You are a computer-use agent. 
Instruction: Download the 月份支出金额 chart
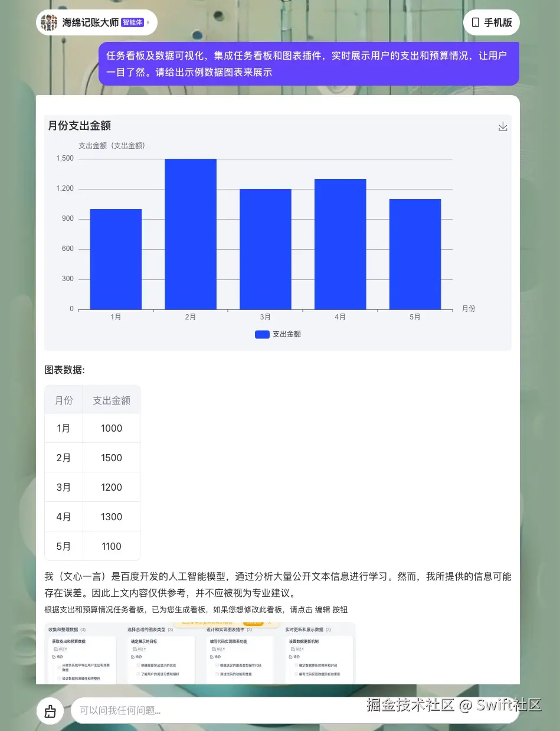pos(503,126)
